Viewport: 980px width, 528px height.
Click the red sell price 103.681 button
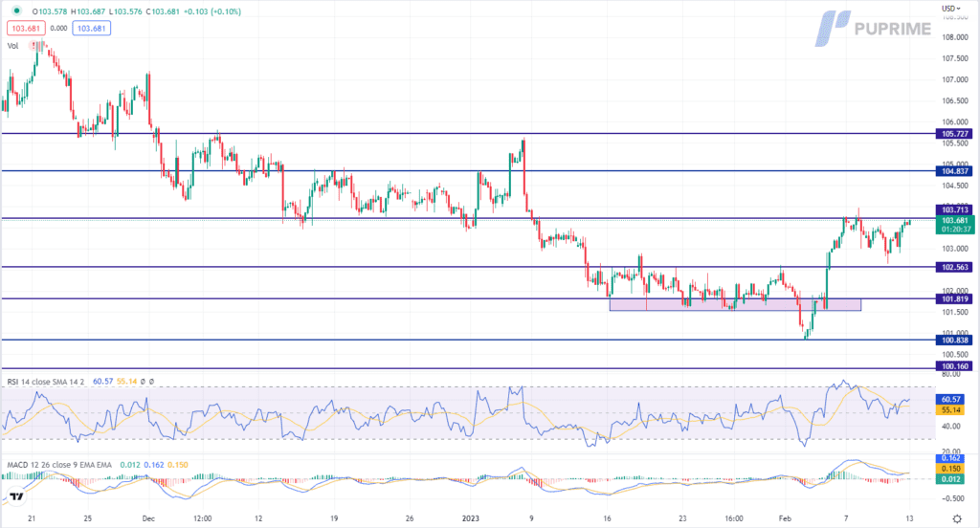point(26,28)
